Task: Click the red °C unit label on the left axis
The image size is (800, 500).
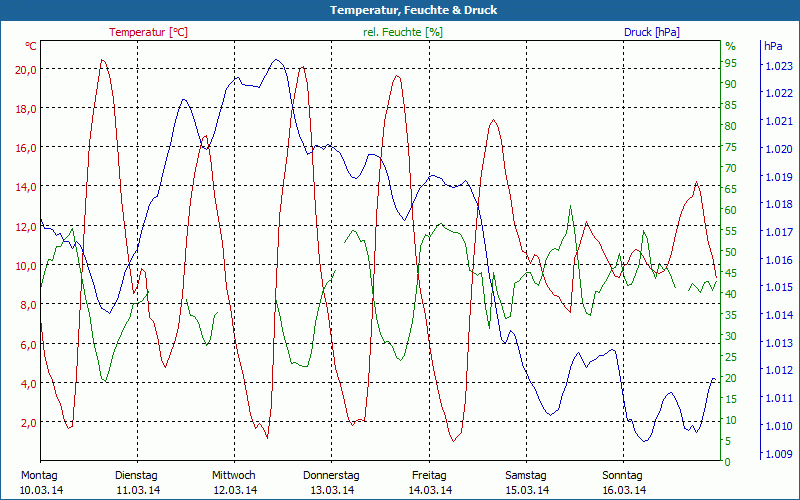Action: (x=31, y=46)
